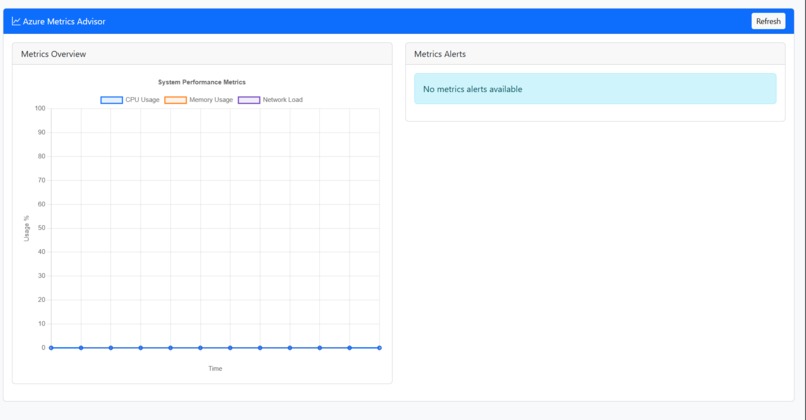Click the Usage % axis label

[27, 228]
